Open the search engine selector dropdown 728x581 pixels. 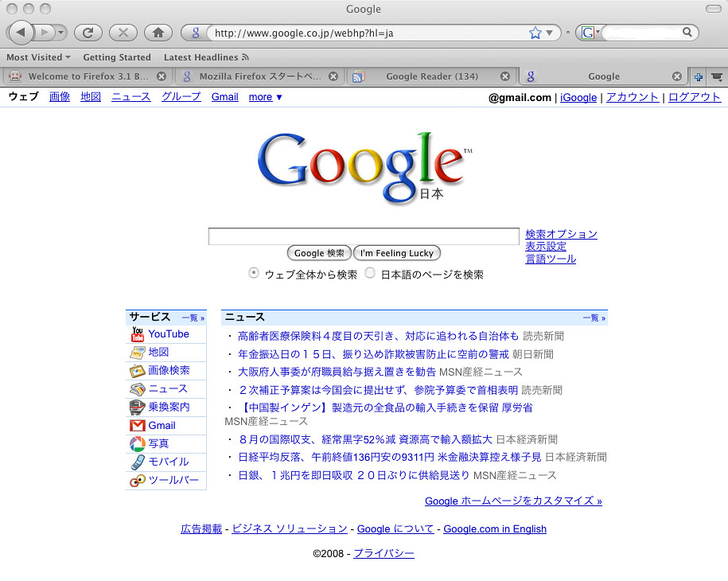click(x=590, y=33)
